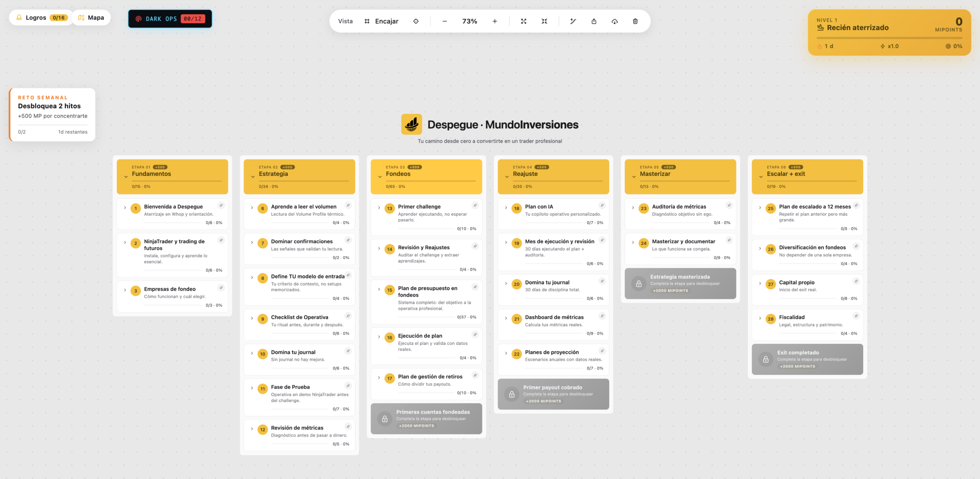Click the weekly challenge progress bar
The image size is (980, 479).
coord(52,125)
